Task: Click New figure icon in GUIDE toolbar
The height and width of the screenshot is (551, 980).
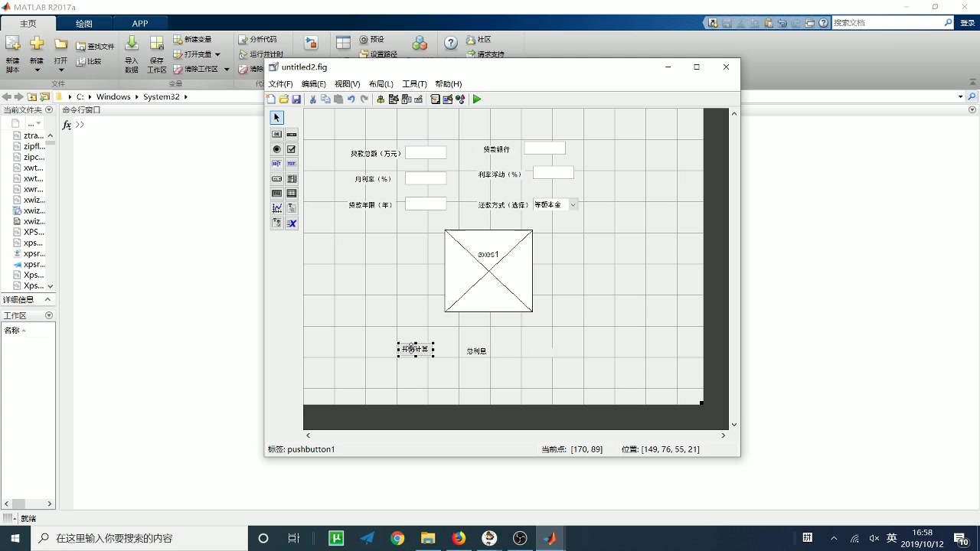Action: pos(271,99)
